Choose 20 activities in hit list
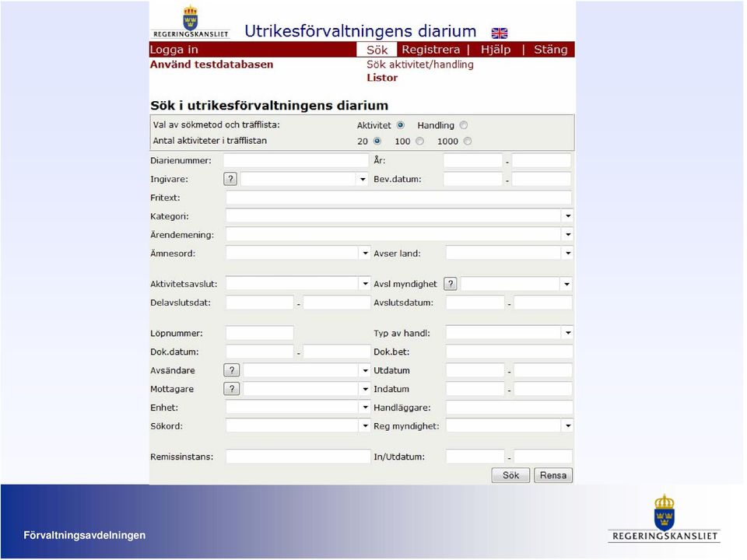 point(377,141)
